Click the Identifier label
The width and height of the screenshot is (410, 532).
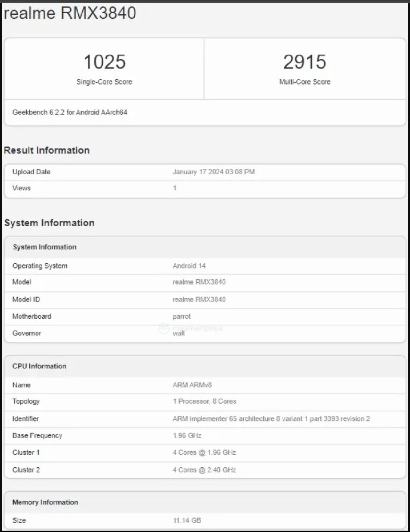click(26, 419)
